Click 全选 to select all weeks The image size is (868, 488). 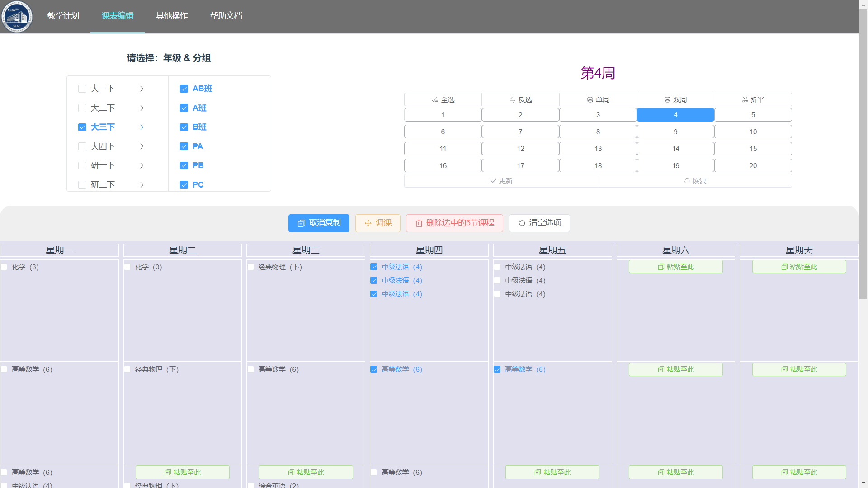(443, 99)
